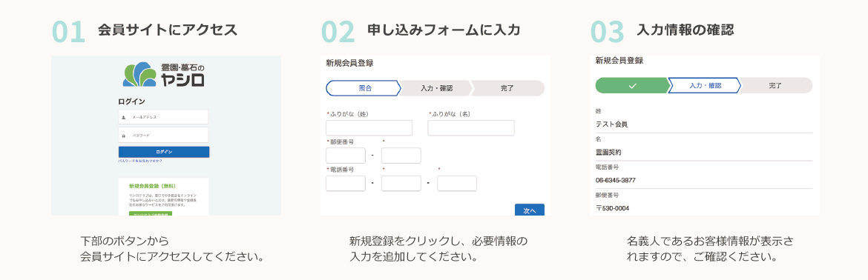Focus the ふりがな（姓） input field
This screenshot has width=868, height=280.
tap(369, 128)
